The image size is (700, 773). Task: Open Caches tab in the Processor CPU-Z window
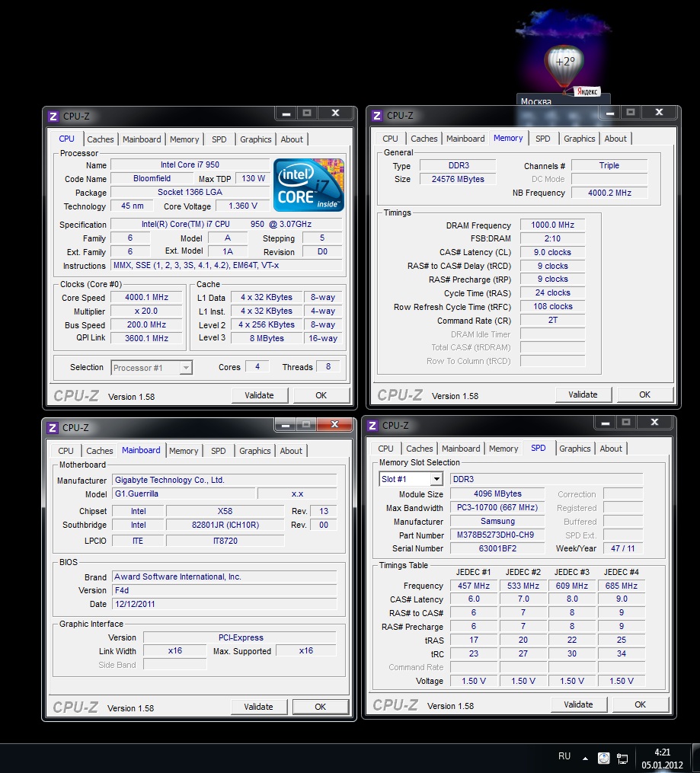point(100,139)
